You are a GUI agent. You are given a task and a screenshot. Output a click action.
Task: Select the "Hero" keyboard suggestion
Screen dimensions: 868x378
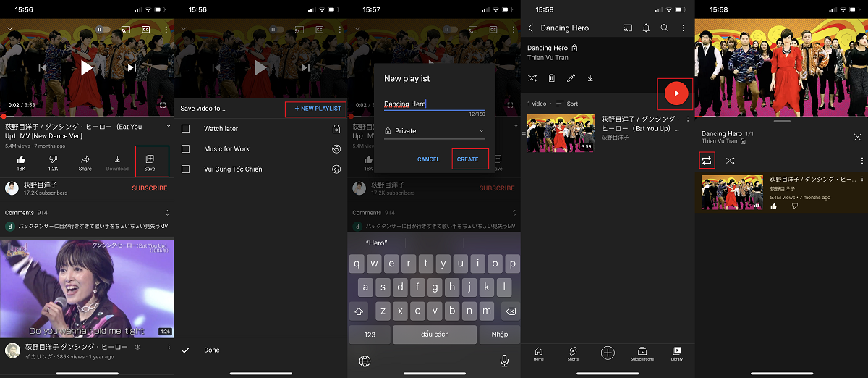pos(376,243)
